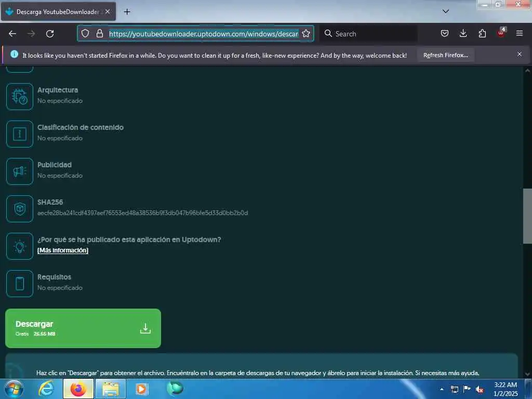Image resolution: width=532 pixels, height=399 pixels.
Task: Click the scrollbar down arrow
Action: (x=527, y=374)
